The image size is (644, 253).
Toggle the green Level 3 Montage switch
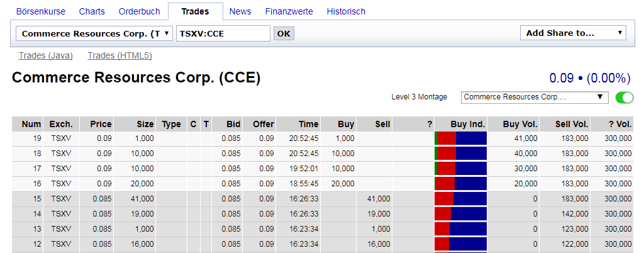(x=625, y=97)
